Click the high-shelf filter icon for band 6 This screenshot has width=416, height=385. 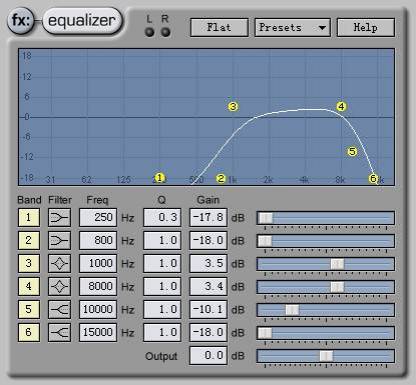[x=59, y=333]
